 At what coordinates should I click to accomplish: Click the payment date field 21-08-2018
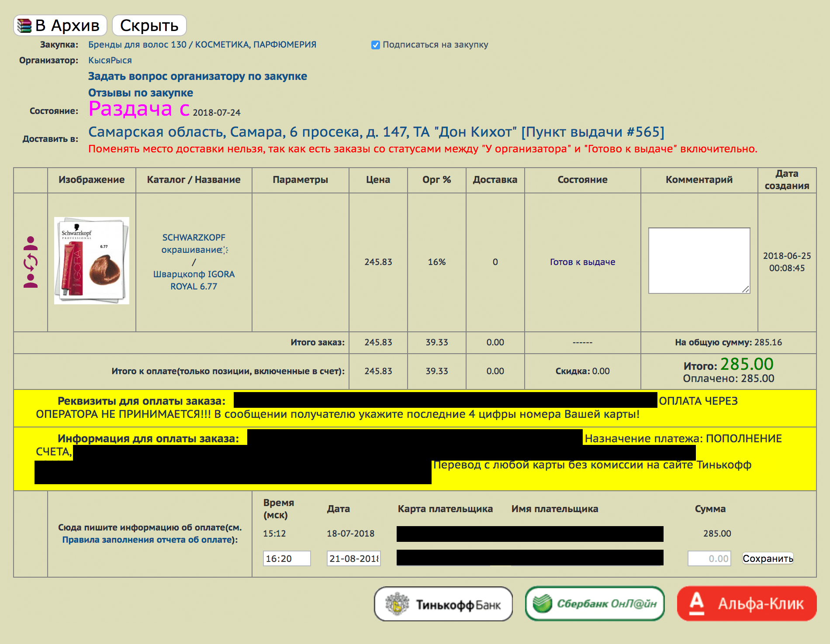click(x=354, y=558)
